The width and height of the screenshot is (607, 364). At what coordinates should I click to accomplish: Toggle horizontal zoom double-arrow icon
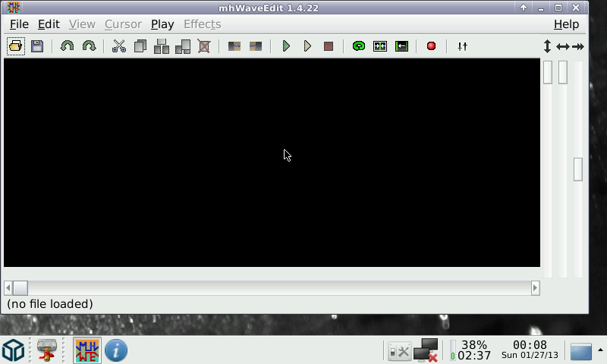(562, 46)
